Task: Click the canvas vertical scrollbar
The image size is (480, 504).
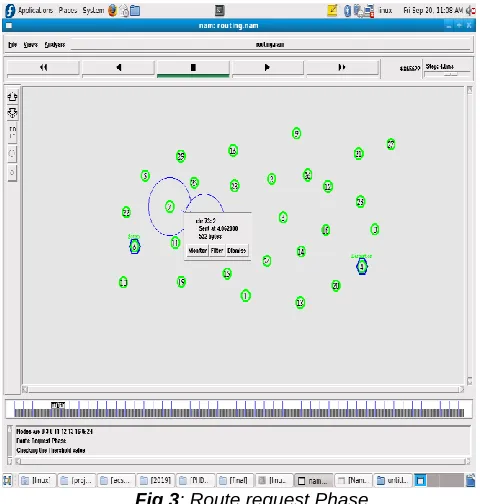Action: 469,235
